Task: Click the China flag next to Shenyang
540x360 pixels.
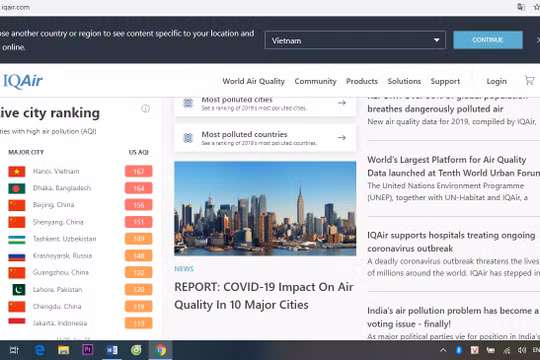Action: pos(17,222)
